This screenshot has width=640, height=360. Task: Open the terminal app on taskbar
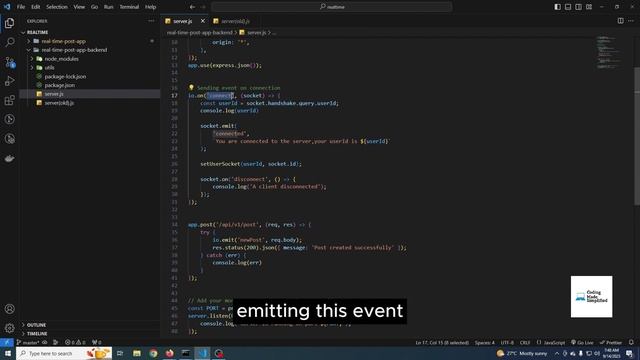(186, 353)
